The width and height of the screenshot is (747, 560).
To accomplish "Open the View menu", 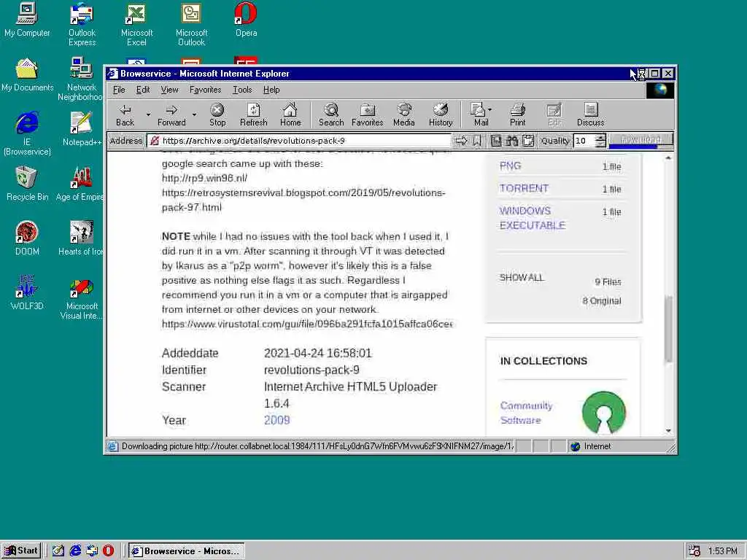I will pos(169,90).
